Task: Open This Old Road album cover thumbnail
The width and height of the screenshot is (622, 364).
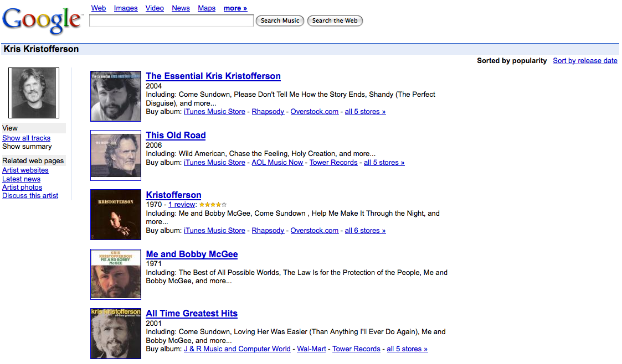Action: tap(116, 155)
